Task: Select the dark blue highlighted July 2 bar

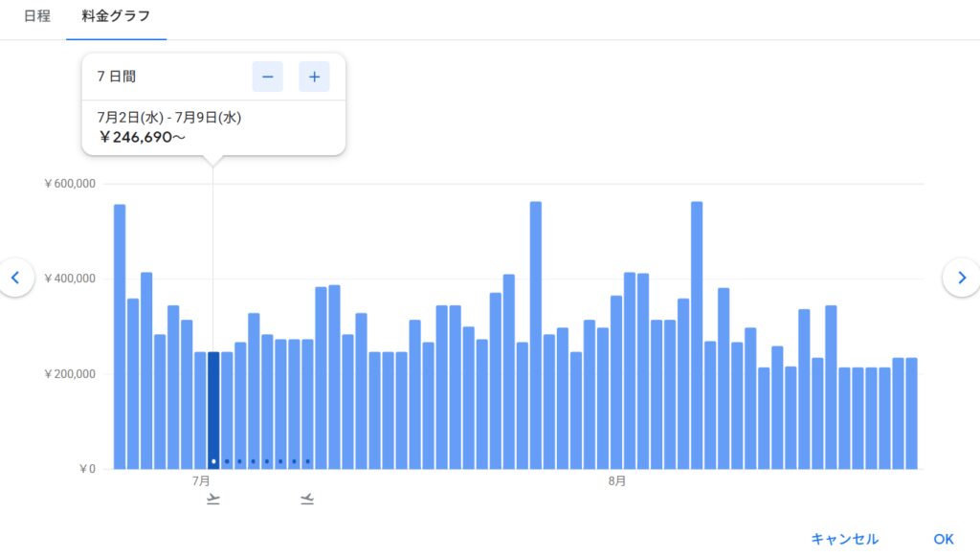Action: pos(213,411)
